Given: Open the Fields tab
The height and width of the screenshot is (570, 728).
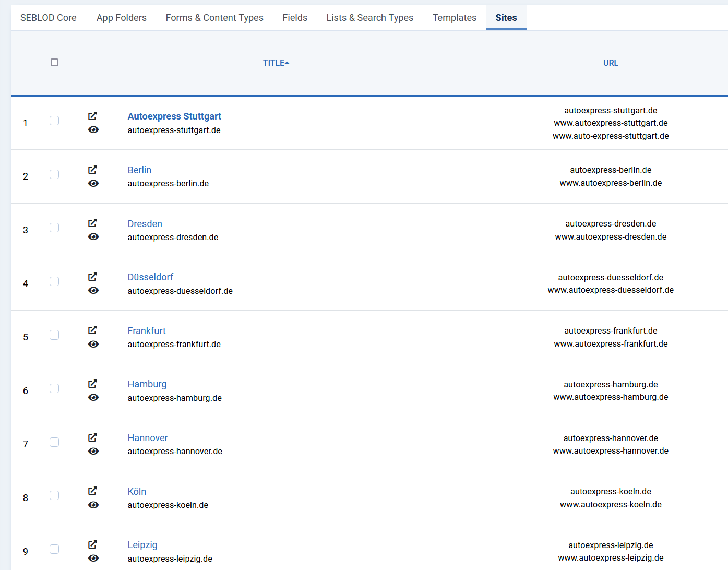Looking at the screenshot, I should [x=295, y=17].
